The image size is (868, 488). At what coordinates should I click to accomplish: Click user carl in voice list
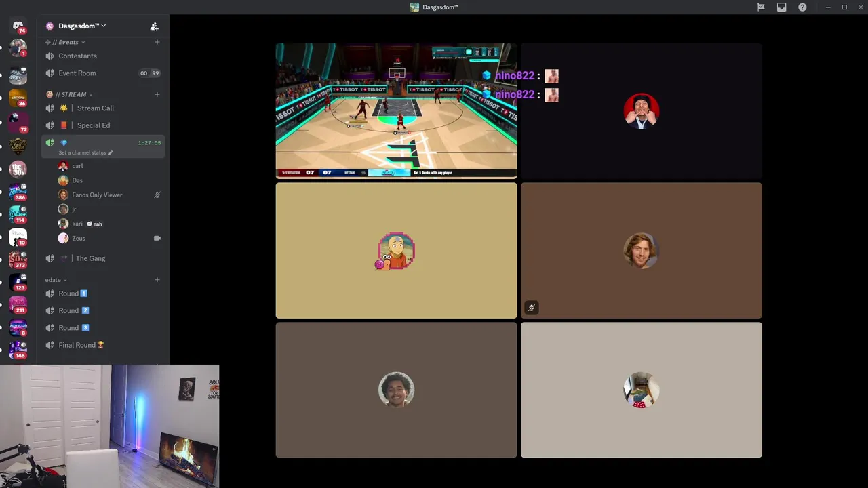pos(111,166)
